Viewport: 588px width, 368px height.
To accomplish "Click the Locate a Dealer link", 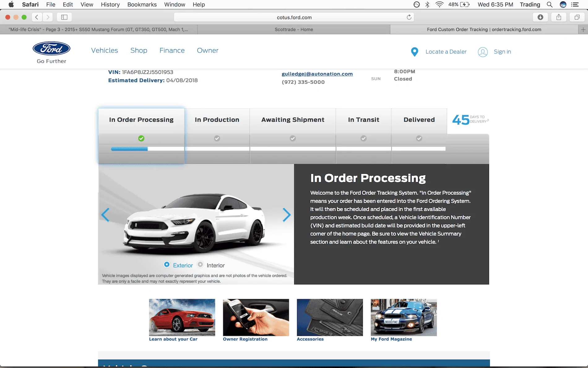I will 446,52.
